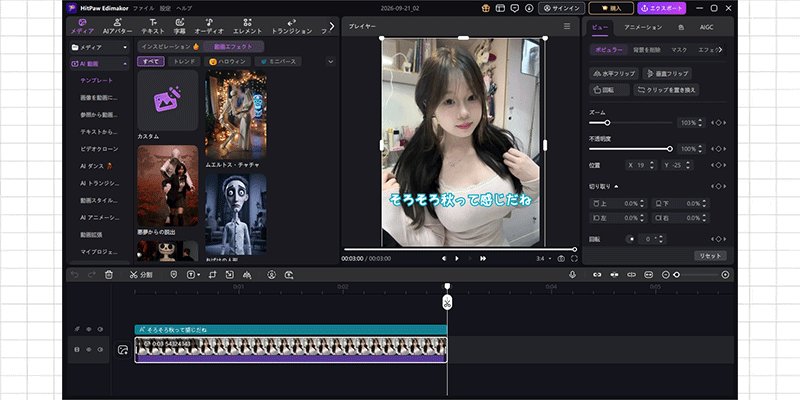Click the position X input field

641,165
